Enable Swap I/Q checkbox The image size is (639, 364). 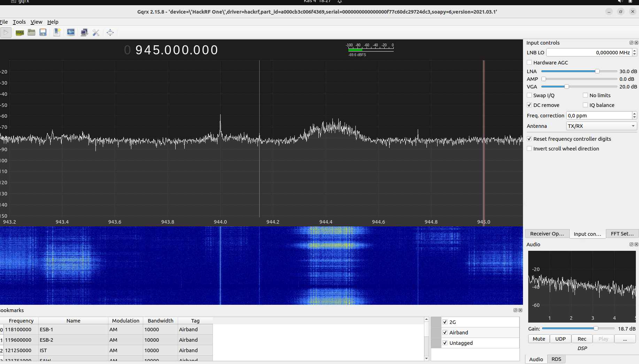(x=529, y=95)
